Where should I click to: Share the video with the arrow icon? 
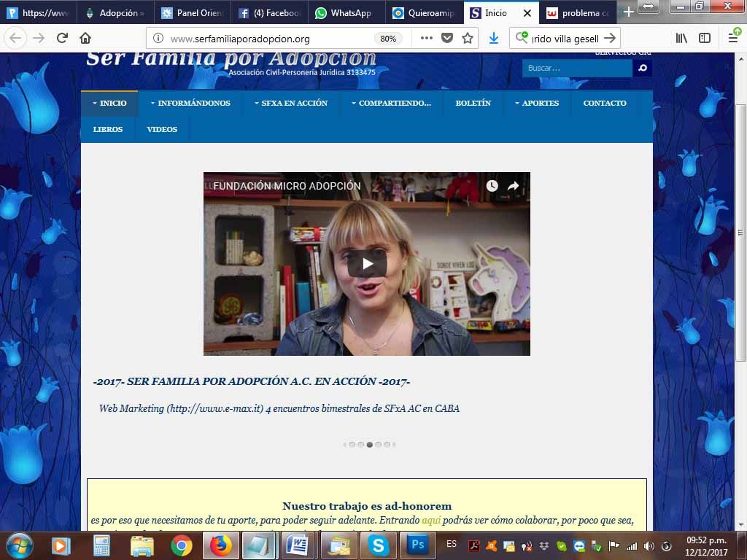point(513,186)
